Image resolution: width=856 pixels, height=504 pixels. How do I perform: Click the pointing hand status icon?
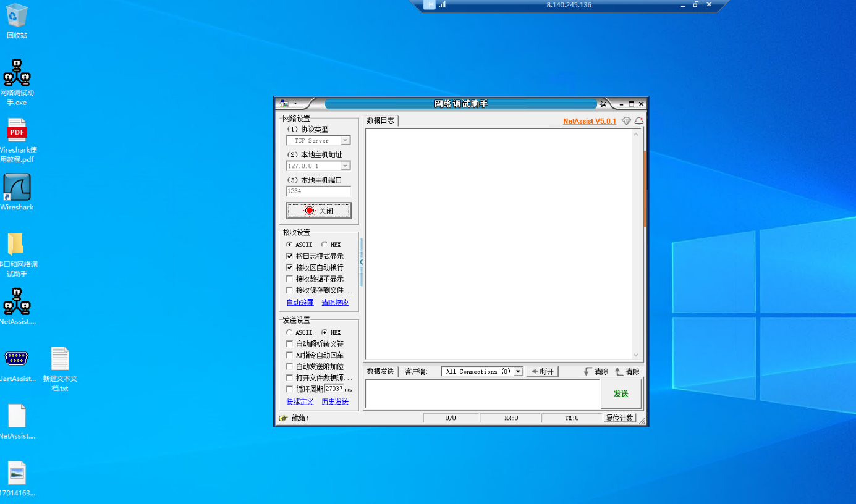click(x=283, y=418)
